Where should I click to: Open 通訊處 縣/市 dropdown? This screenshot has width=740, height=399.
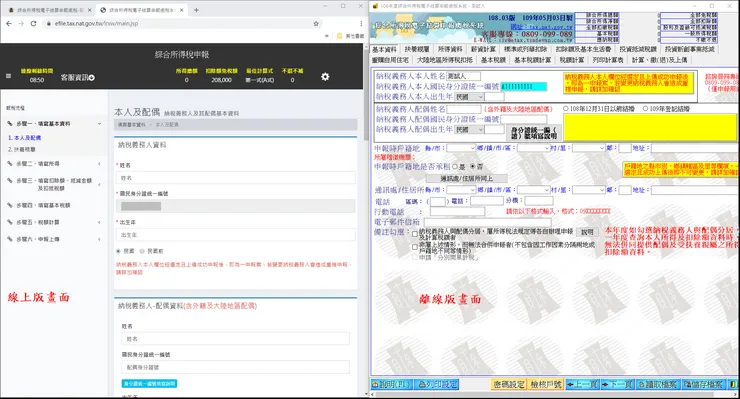461,190
